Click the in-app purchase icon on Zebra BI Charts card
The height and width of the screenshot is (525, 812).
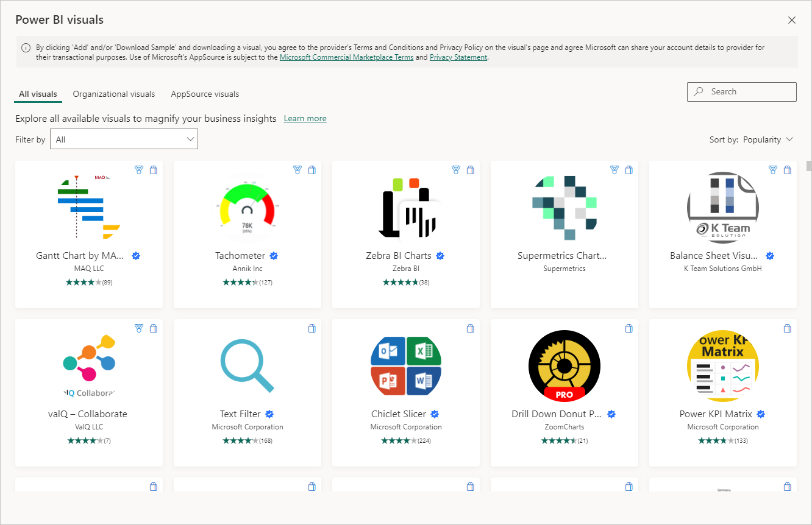[x=456, y=170]
